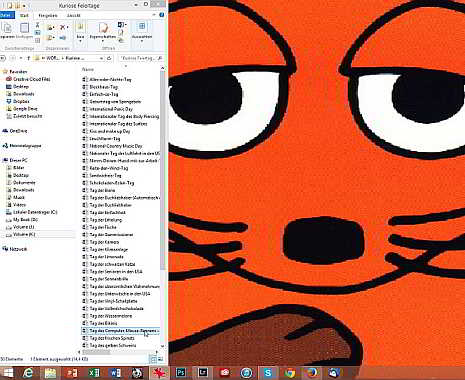The height and width of the screenshot is (380, 465).
Task: Select file Blockhaus-Tag
Action: [103, 87]
